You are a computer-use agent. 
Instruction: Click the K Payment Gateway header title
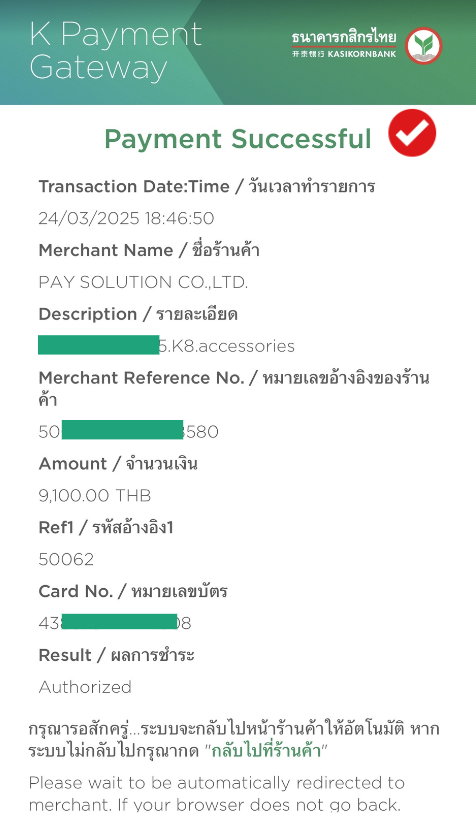point(116,51)
